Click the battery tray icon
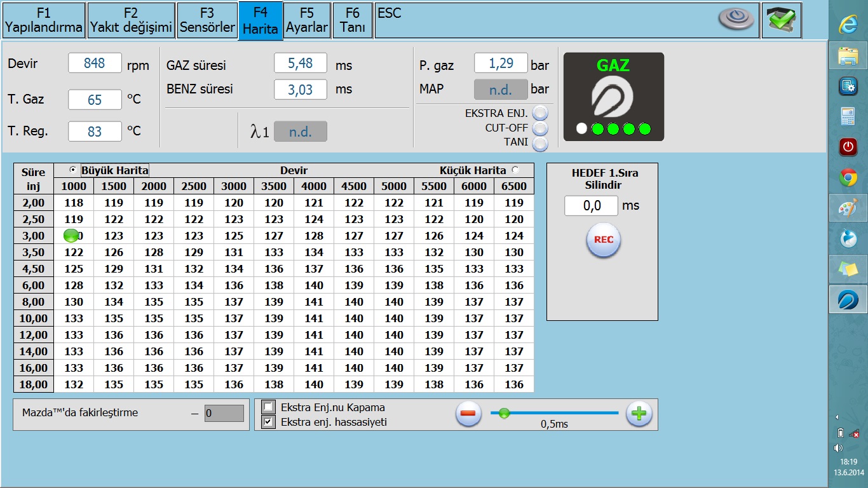Viewport: 868px width, 488px height. (840, 433)
